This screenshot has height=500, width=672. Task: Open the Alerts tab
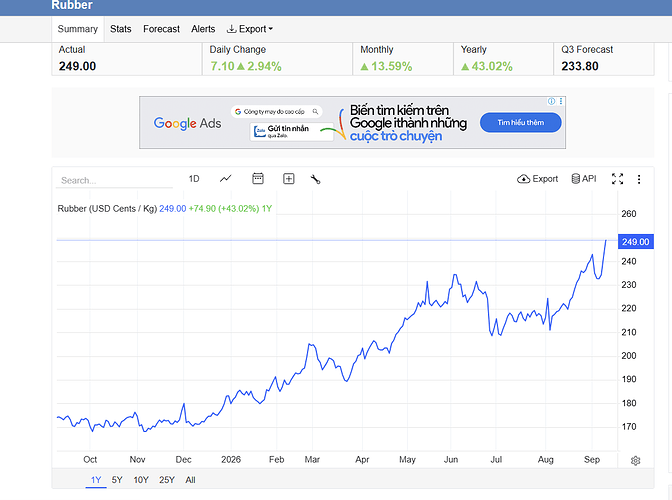[203, 29]
